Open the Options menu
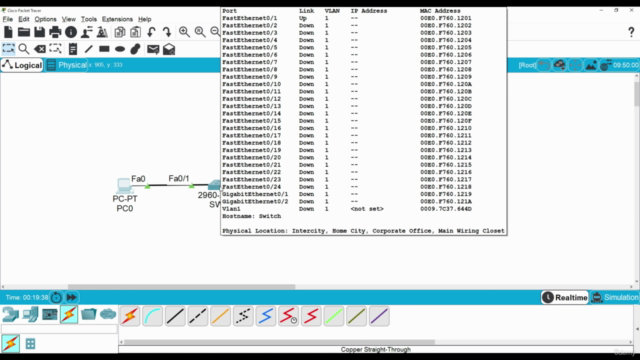This screenshot has width=640, height=360. 45,19
